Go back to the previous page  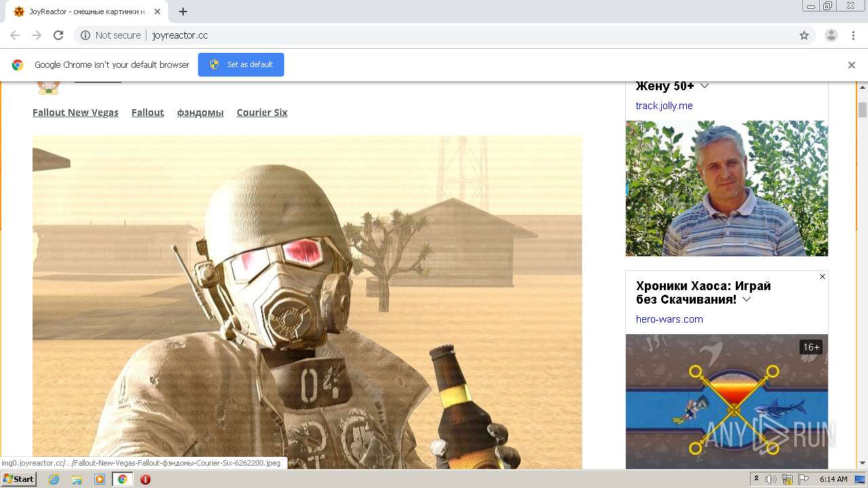click(x=15, y=35)
